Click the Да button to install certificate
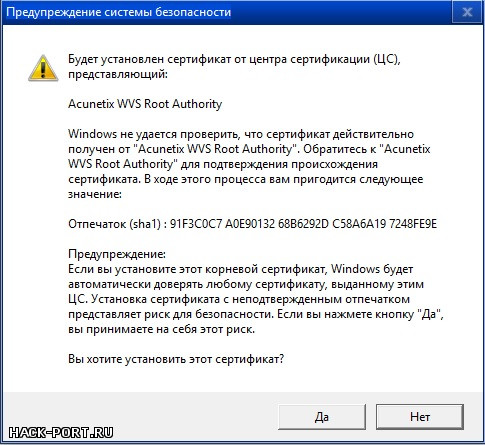485x445 pixels. tap(322, 417)
